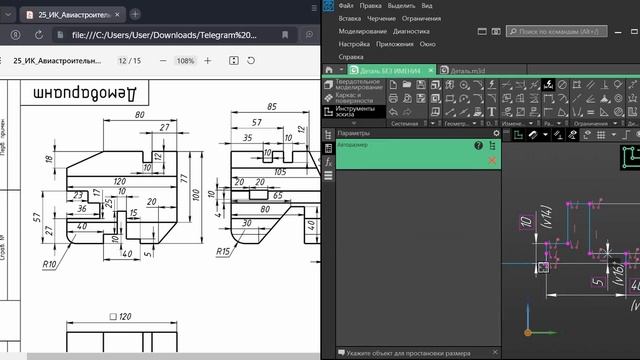Screen dimensions: 640x360
Task: Open the Настройка menu
Action: pos(354,44)
